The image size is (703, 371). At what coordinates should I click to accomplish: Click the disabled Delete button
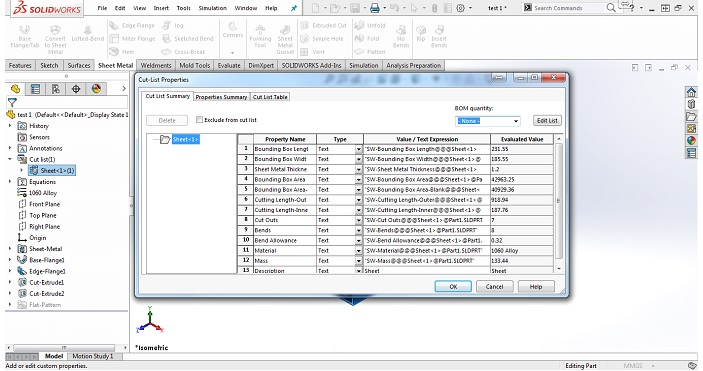click(x=167, y=120)
